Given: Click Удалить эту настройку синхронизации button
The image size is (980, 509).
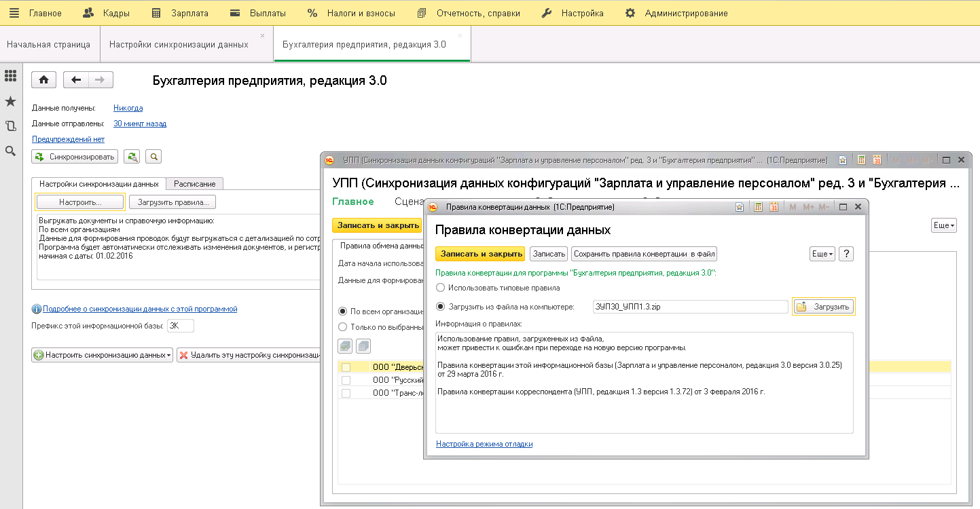Looking at the screenshot, I should tap(248, 355).
